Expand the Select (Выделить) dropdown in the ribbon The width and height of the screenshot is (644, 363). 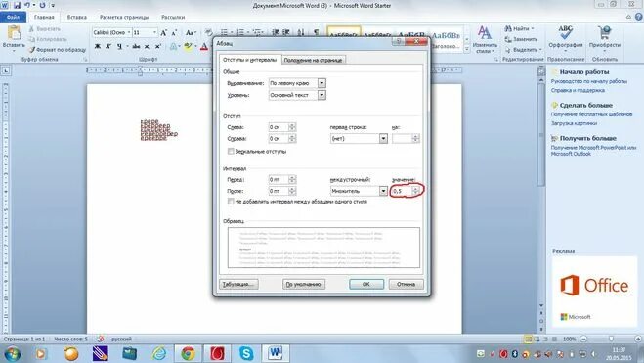(539, 50)
